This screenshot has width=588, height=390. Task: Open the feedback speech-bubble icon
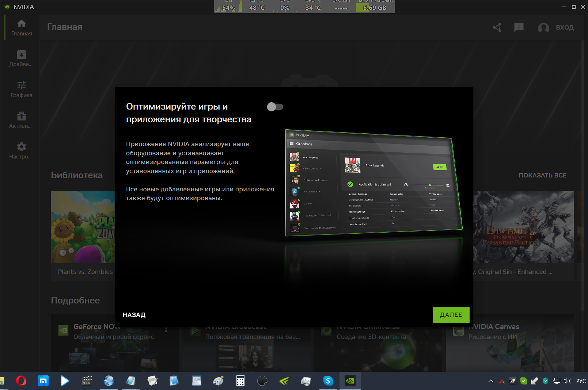click(519, 27)
